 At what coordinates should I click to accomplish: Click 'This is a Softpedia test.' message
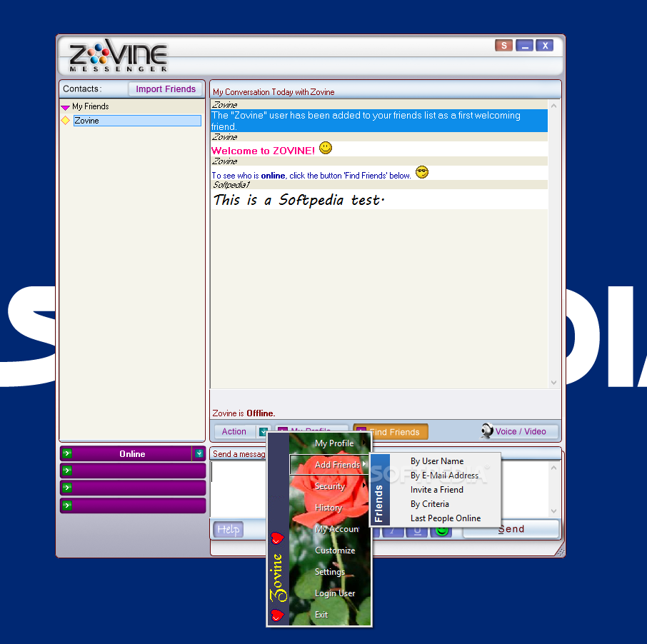pos(299,200)
